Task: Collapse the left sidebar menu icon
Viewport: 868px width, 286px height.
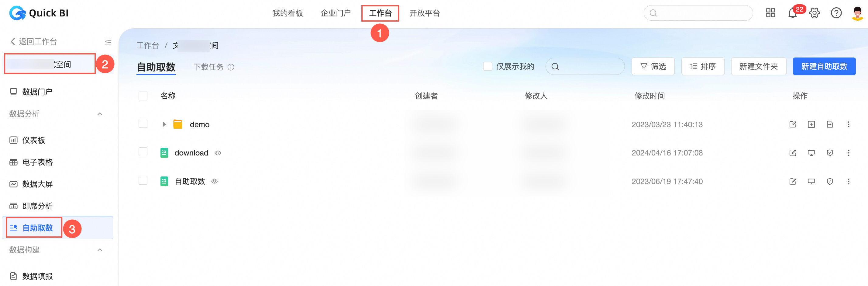Action: (x=108, y=41)
